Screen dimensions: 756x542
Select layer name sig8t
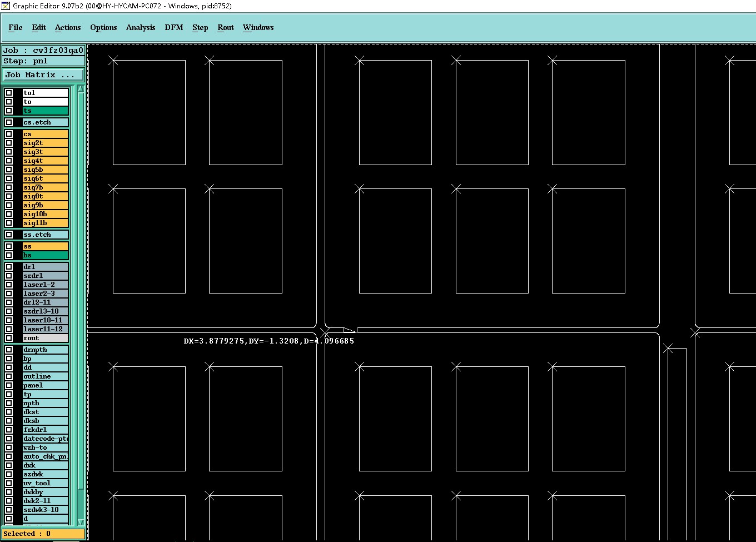tap(46, 196)
